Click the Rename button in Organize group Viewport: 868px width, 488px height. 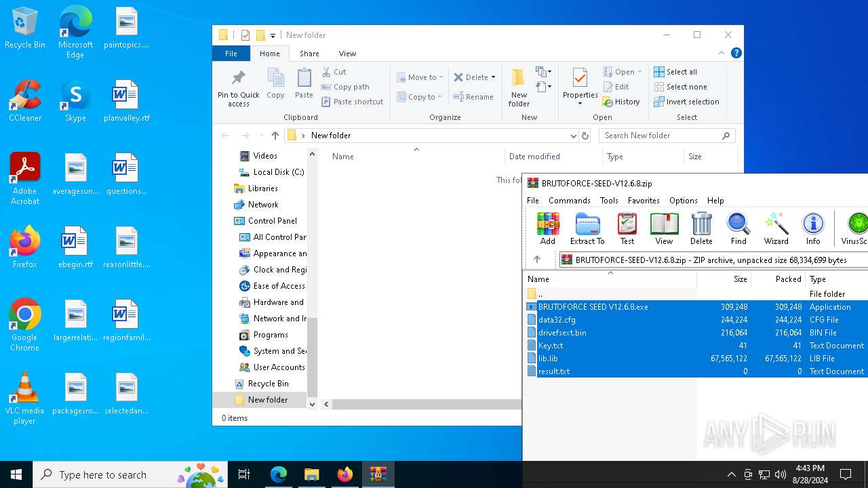click(x=473, y=97)
